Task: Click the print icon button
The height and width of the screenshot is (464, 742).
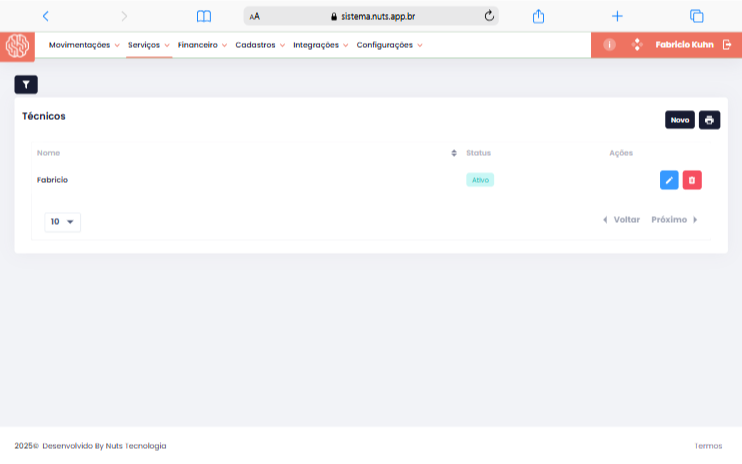Action: click(709, 120)
